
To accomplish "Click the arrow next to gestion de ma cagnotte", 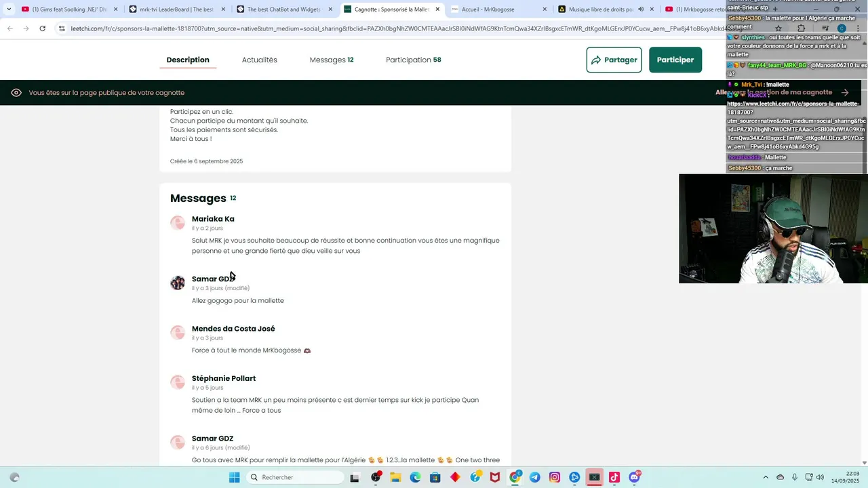I will (845, 93).
